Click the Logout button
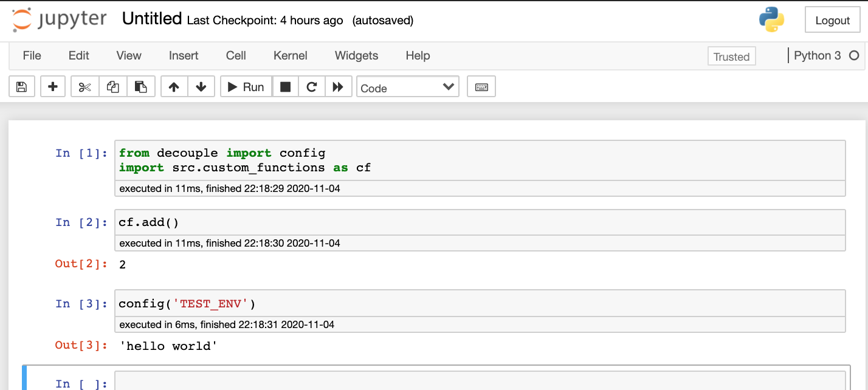Viewport: 868px width, 390px height. click(x=832, y=20)
